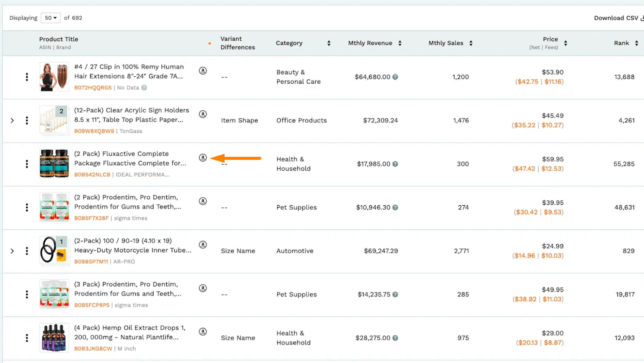Open ASIN link B0B3JKG8CW

point(93,349)
